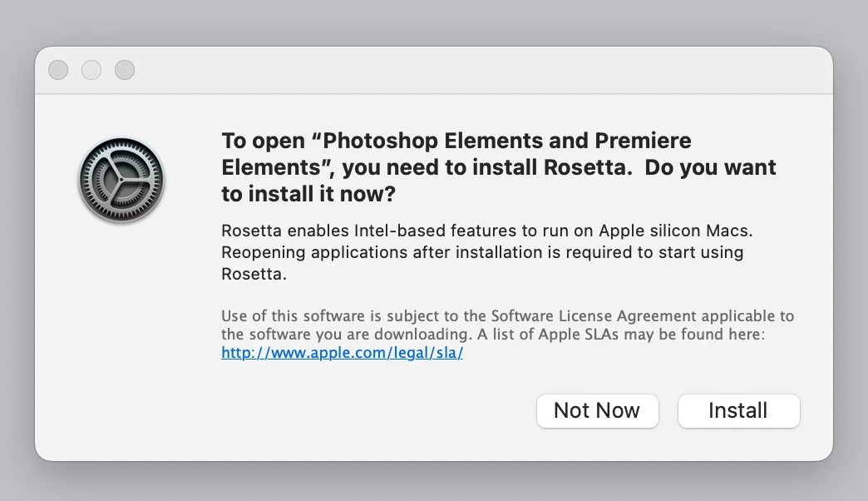Image resolution: width=868 pixels, height=501 pixels.
Task: Click "to install it now?" heading line
Action: click(x=308, y=195)
